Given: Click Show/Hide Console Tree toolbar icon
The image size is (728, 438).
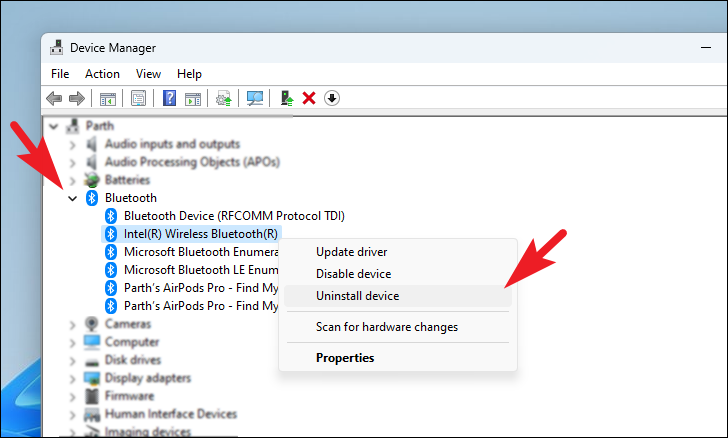Looking at the screenshot, I should [108, 98].
